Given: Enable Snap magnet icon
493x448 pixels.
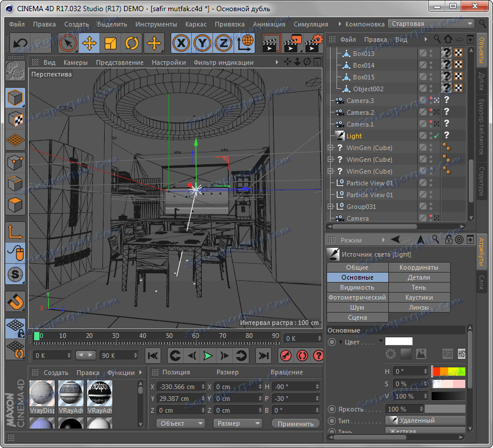Looking at the screenshot, I should 15,301.
